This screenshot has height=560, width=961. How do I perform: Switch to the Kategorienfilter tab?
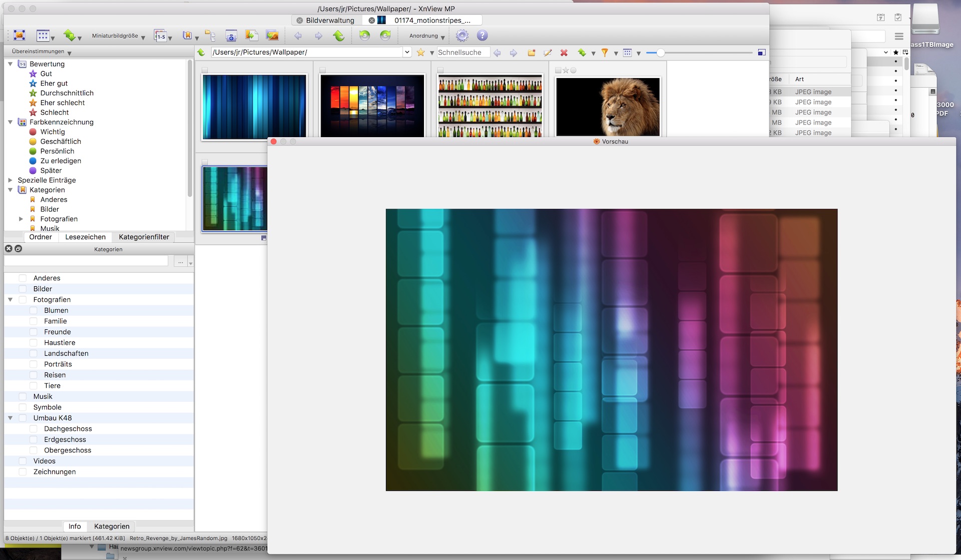coord(144,237)
